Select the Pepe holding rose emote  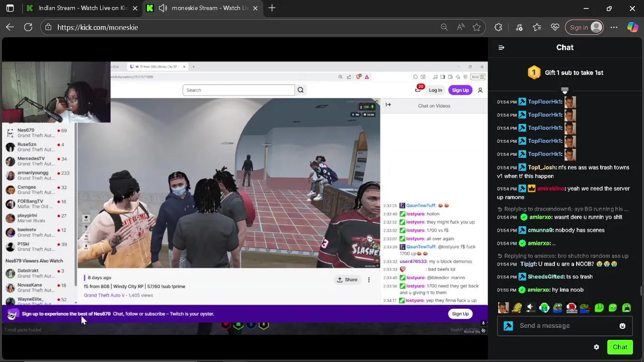(585, 308)
